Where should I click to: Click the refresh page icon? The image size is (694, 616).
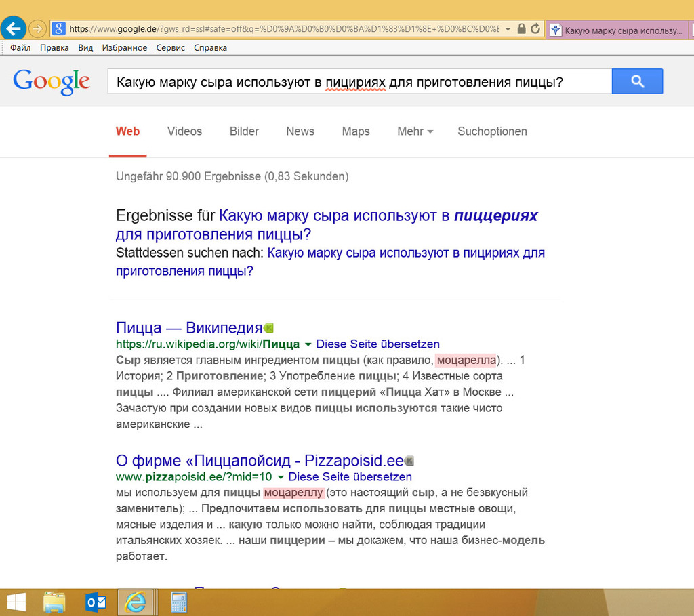coord(535,29)
